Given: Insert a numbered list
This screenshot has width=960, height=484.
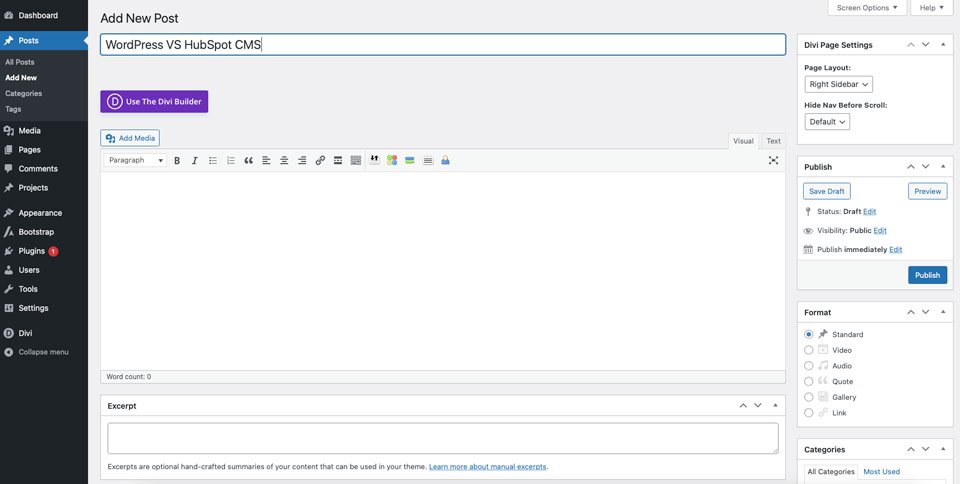Looking at the screenshot, I should tap(231, 160).
